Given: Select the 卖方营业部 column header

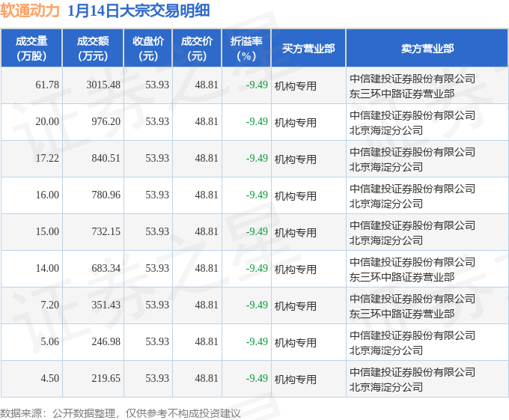Looking at the screenshot, I should [x=427, y=49].
